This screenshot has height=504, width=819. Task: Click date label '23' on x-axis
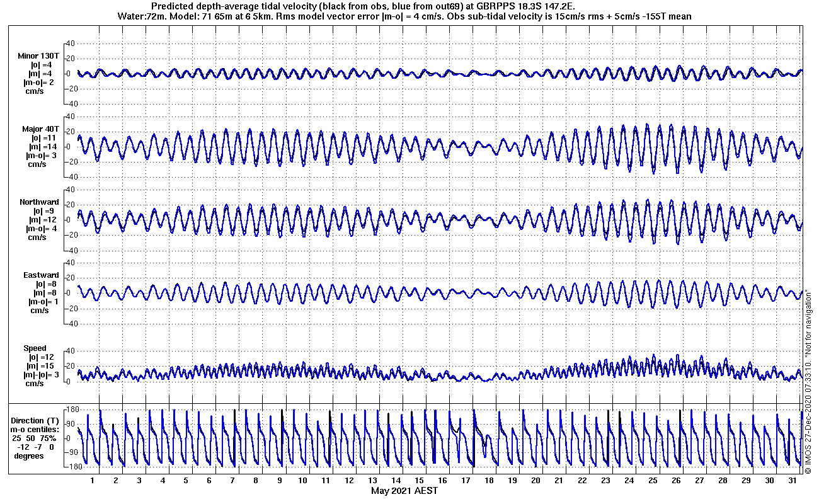pos(606,481)
